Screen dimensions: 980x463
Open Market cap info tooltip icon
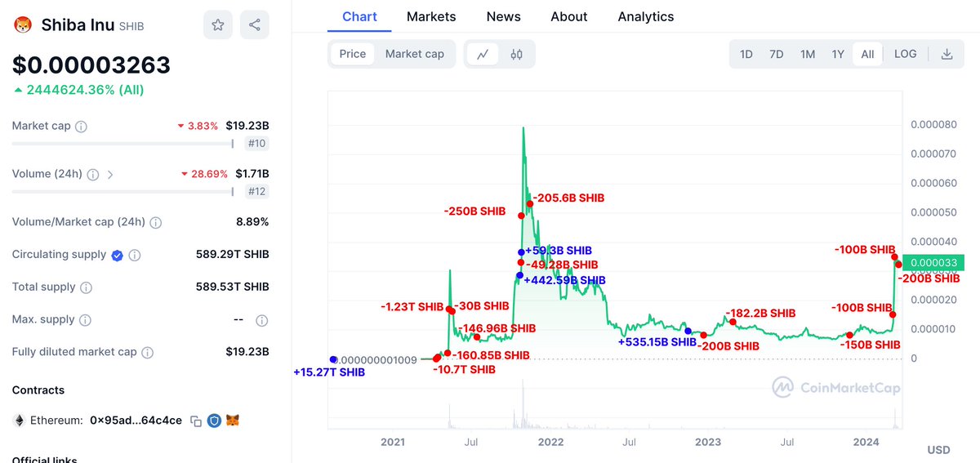[x=81, y=127]
